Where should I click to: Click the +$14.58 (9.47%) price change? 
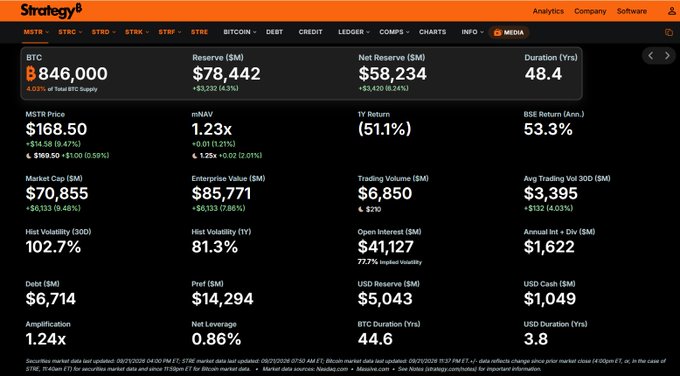pos(53,144)
